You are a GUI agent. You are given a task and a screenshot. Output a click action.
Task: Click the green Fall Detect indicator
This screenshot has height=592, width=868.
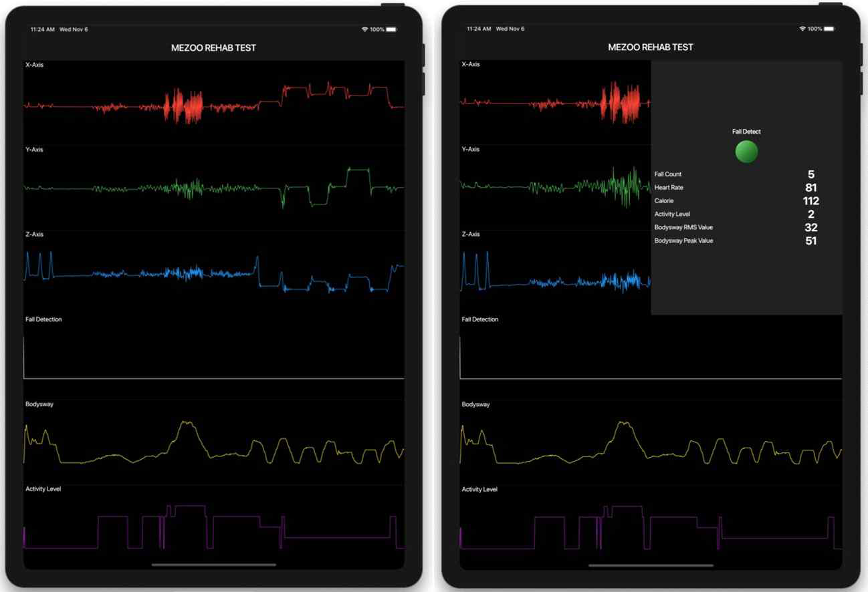[x=746, y=152]
